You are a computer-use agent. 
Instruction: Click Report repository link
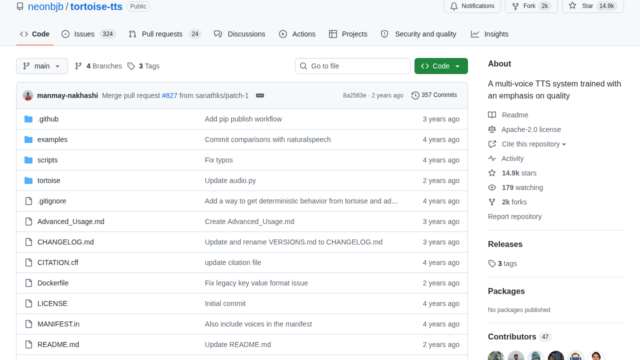click(x=515, y=217)
